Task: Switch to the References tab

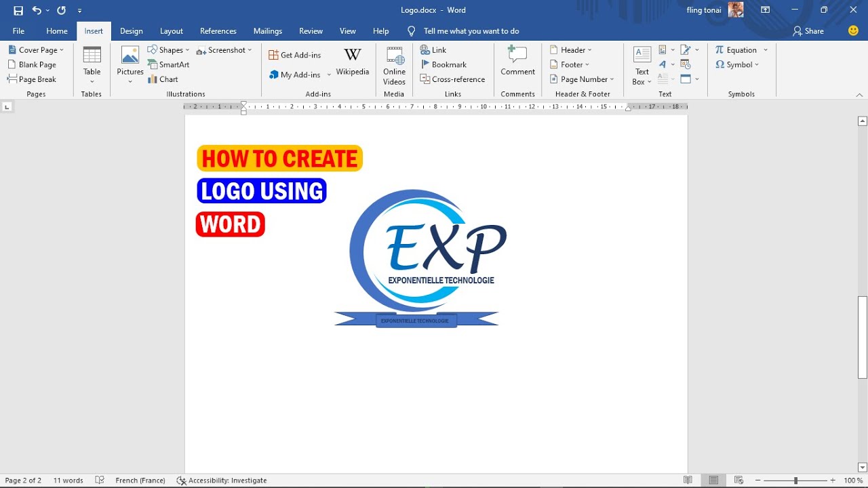Action: pos(218,31)
